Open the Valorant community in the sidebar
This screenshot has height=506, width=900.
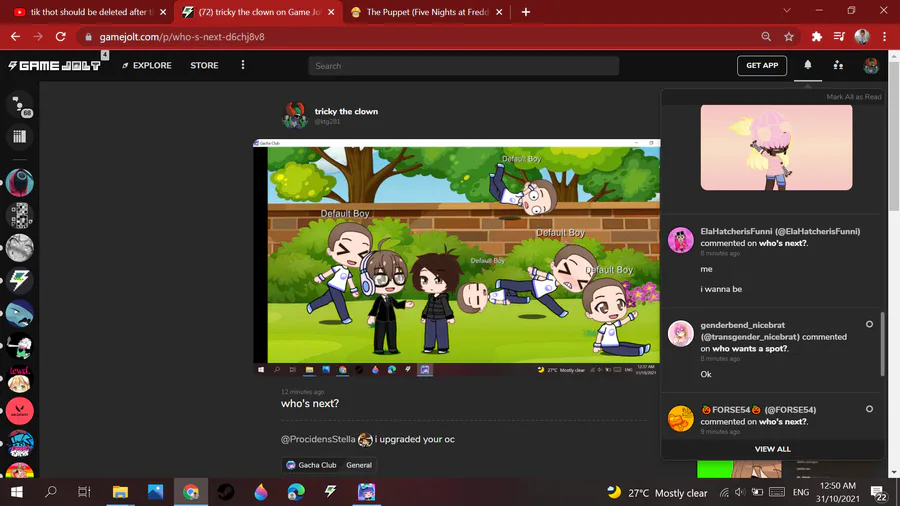pyautogui.click(x=20, y=411)
